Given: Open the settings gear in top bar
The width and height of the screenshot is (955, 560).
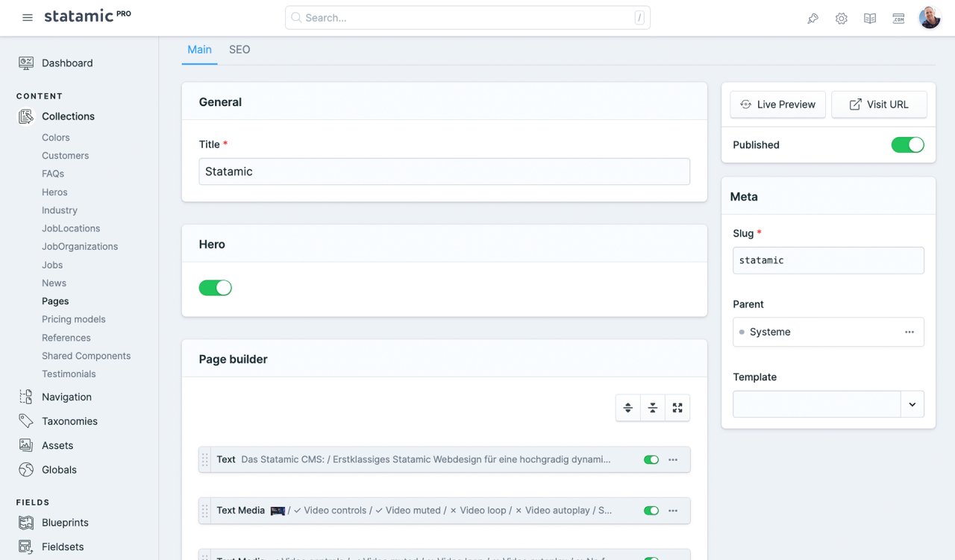Looking at the screenshot, I should click(x=842, y=19).
